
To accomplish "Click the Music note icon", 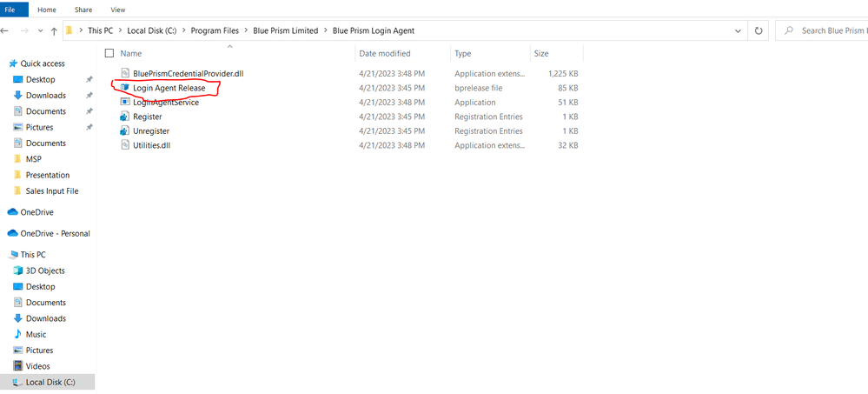I will [x=17, y=334].
